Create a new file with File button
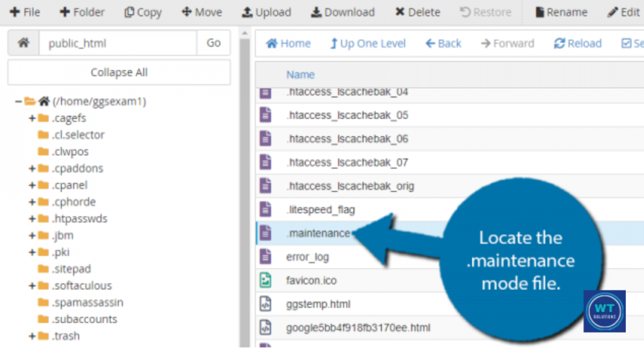Screen dimensions: 644x349 pos(25,13)
